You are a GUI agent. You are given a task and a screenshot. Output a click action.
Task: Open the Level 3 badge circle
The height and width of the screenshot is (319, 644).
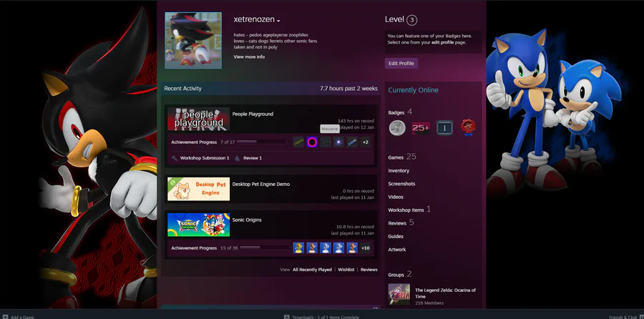pos(411,20)
